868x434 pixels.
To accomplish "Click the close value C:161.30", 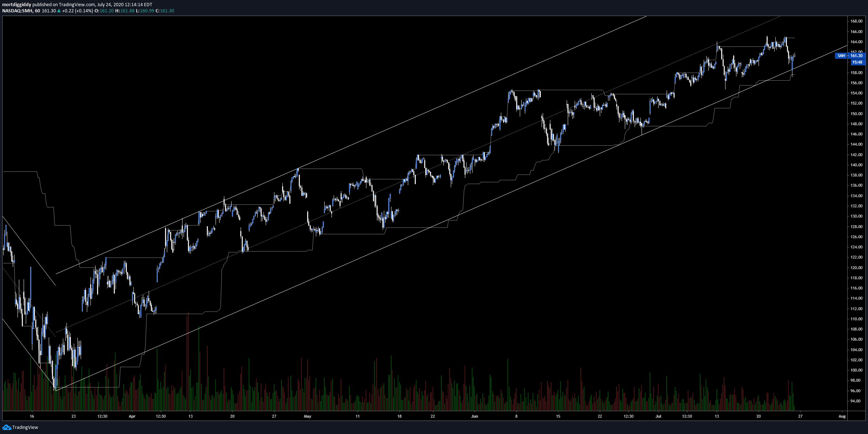I will tap(165, 11).
